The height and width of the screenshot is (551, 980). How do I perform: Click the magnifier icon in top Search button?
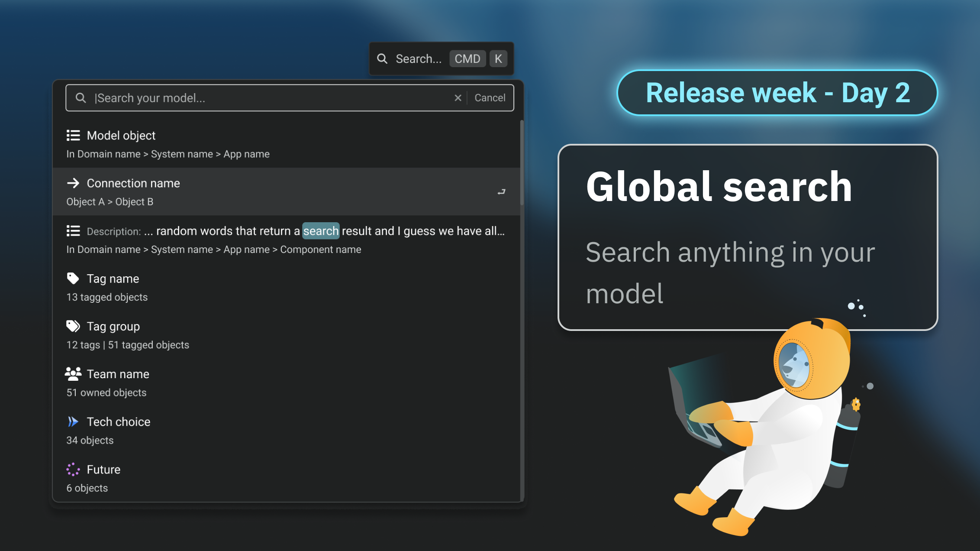point(382,58)
